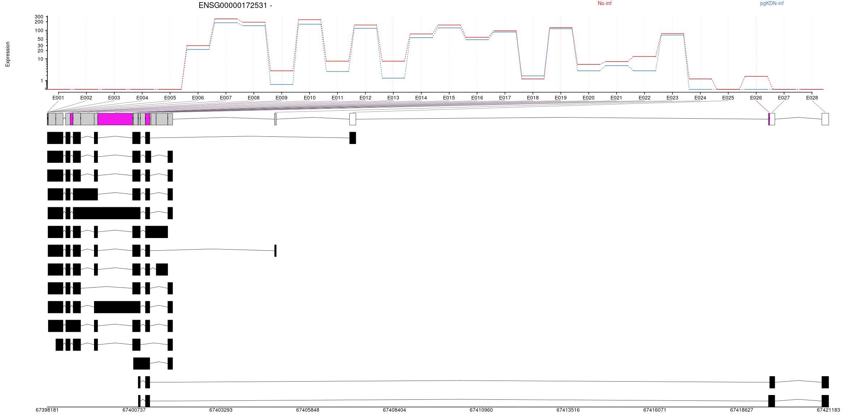Click exon label E023
The width and height of the screenshot is (868, 416).
(672, 98)
